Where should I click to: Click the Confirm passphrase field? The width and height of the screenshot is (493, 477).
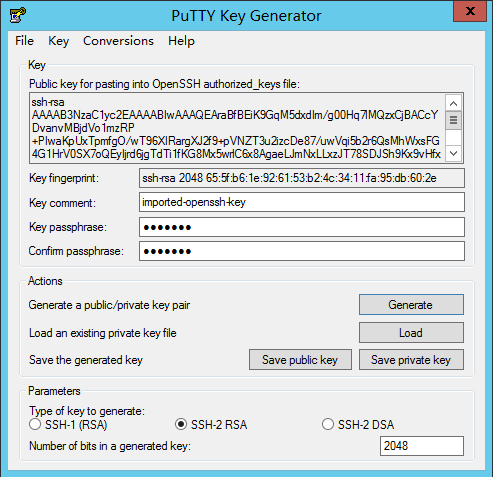(x=302, y=251)
